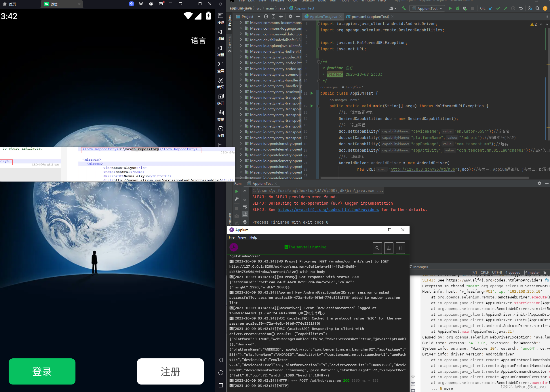Open Search Everywhere magnifier in IntelliJ
This screenshot has height=392, width=550.
[x=537, y=8]
